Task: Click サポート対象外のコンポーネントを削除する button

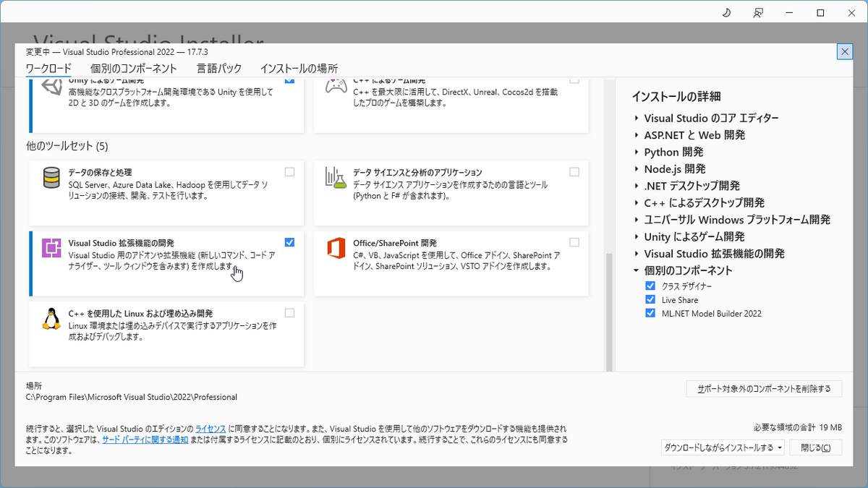Action: click(764, 389)
